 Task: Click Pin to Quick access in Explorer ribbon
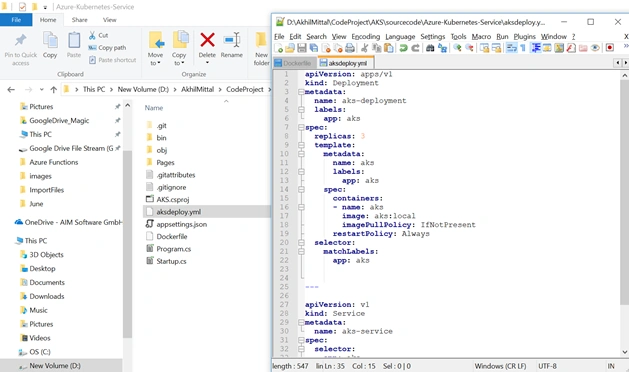pyautogui.click(x=20, y=49)
